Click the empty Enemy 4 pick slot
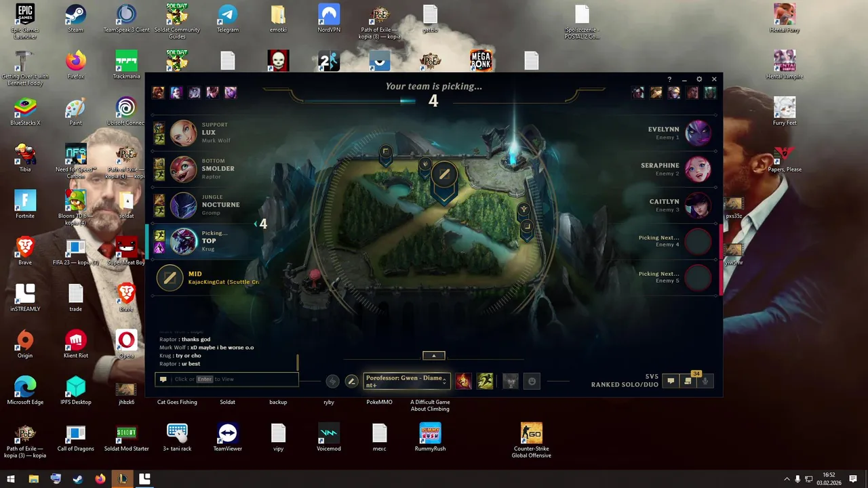 tap(698, 242)
